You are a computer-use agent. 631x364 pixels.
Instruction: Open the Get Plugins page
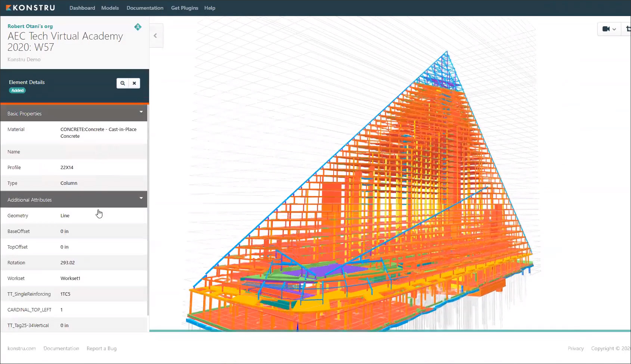(x=185, y=8)
